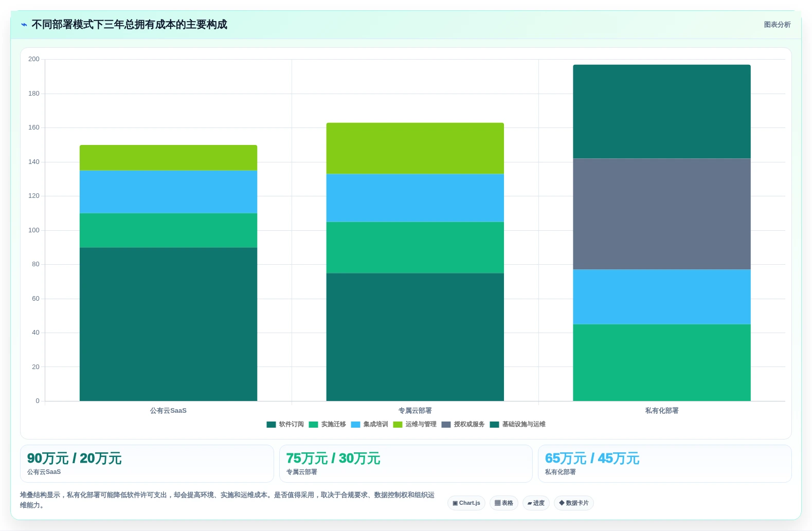Click the Chart.js tag chip

click(x=466, y=503)
